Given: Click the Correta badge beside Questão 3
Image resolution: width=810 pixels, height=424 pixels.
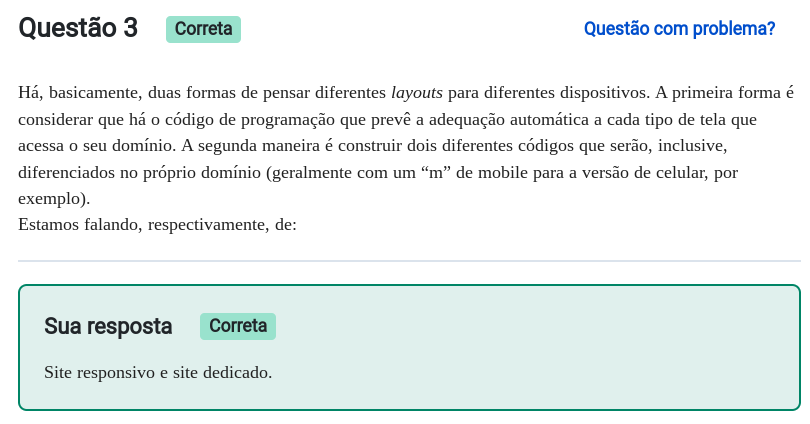Looking at the screenshot, I should (x=203, y=29).
